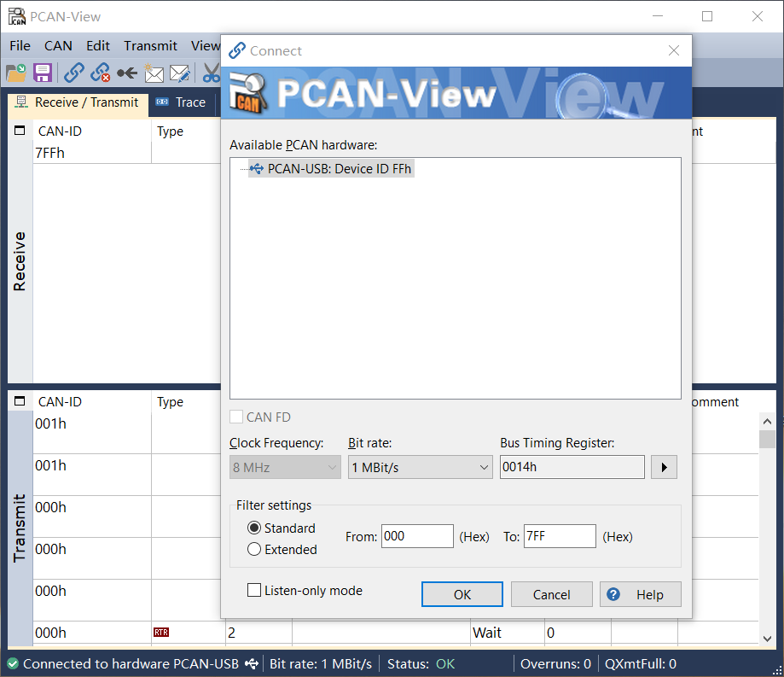Click the green connected checkmark in status bar
Screen dimensions: 784x677
pos(13,664)
